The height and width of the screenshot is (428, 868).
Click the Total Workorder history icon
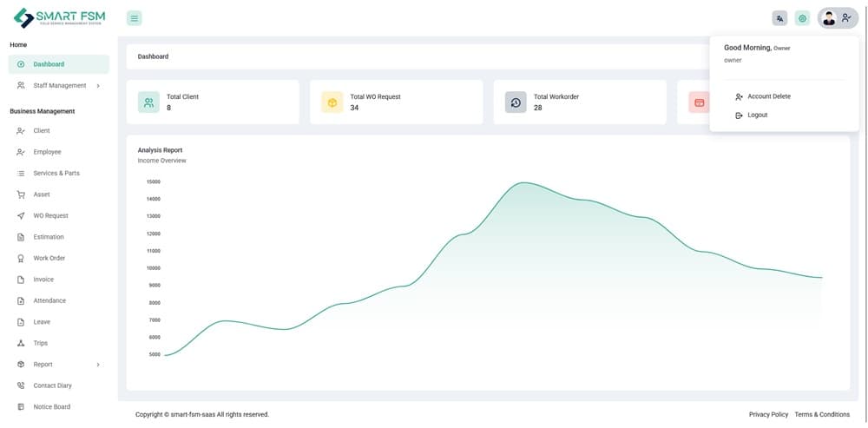click(516, 102)
